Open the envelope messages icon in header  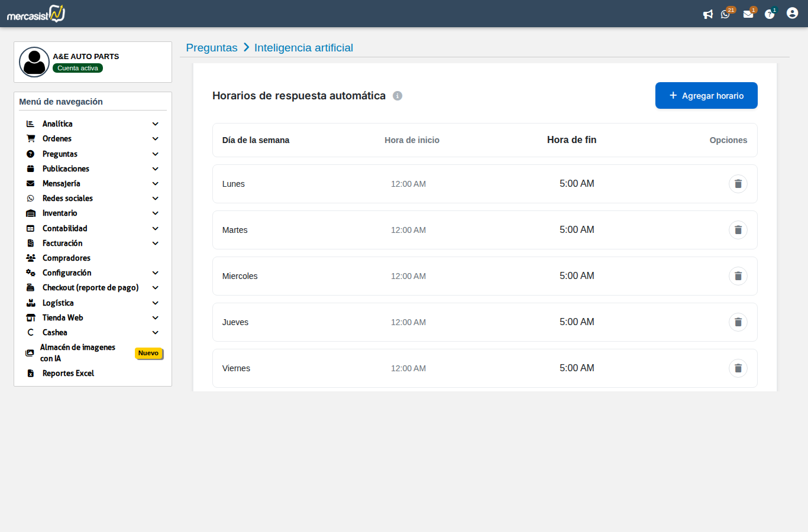[748, 14]
